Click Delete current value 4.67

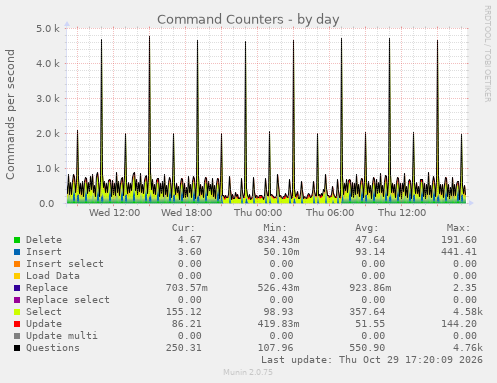(x=189, y=240)
